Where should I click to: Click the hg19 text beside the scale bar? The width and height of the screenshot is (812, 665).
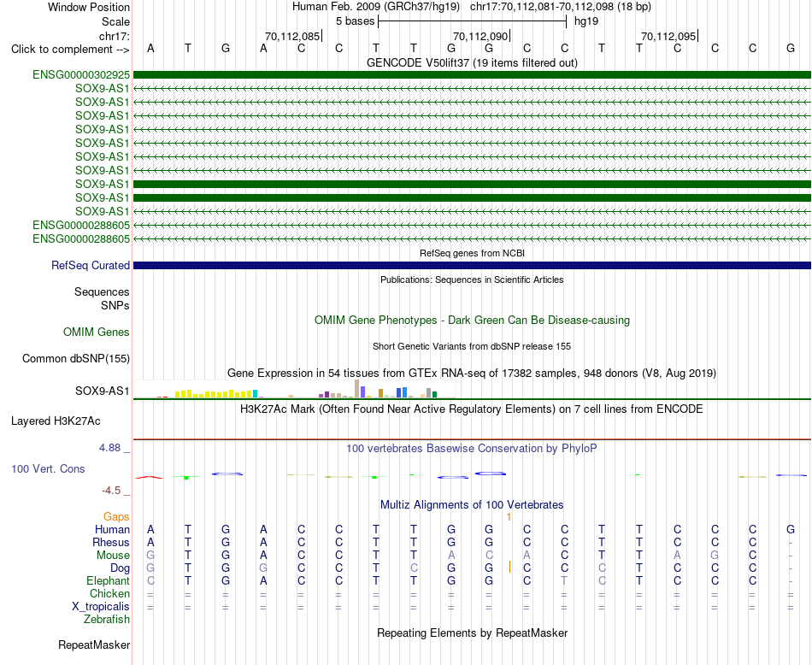[x=586, y=21]
